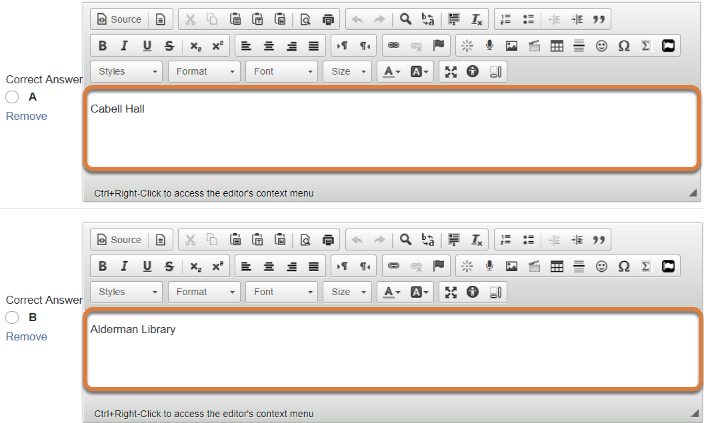Click Source button in answer A editor
Screen dimensions: 704x423
point(119,19)
